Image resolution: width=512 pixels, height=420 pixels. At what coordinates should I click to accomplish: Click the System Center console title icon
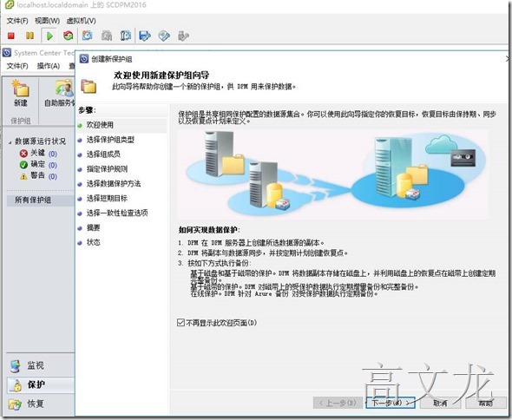[x=7, y=53]
